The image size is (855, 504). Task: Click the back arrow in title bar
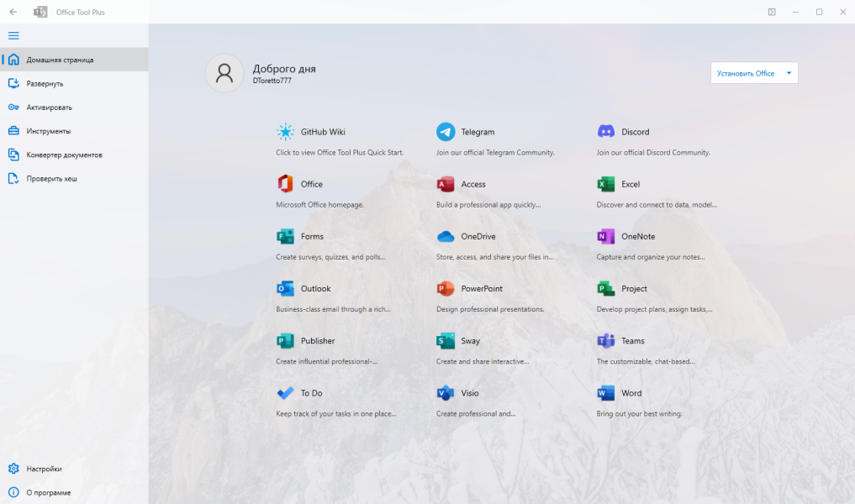click(x=13, y=12)
